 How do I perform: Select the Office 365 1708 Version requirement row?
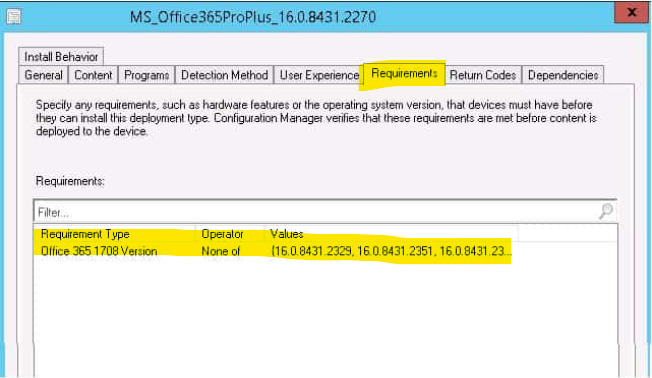tap(326, 251)
